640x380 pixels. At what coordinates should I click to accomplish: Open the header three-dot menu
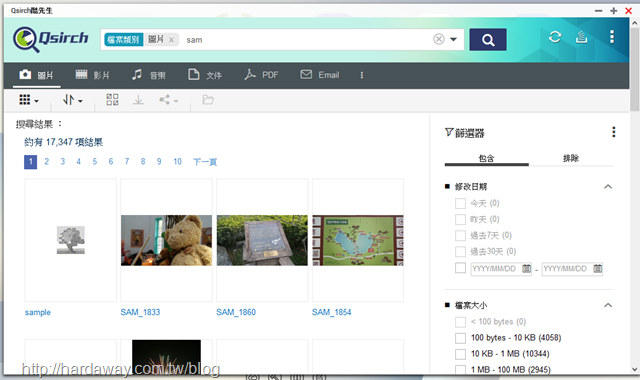point(611,37)
